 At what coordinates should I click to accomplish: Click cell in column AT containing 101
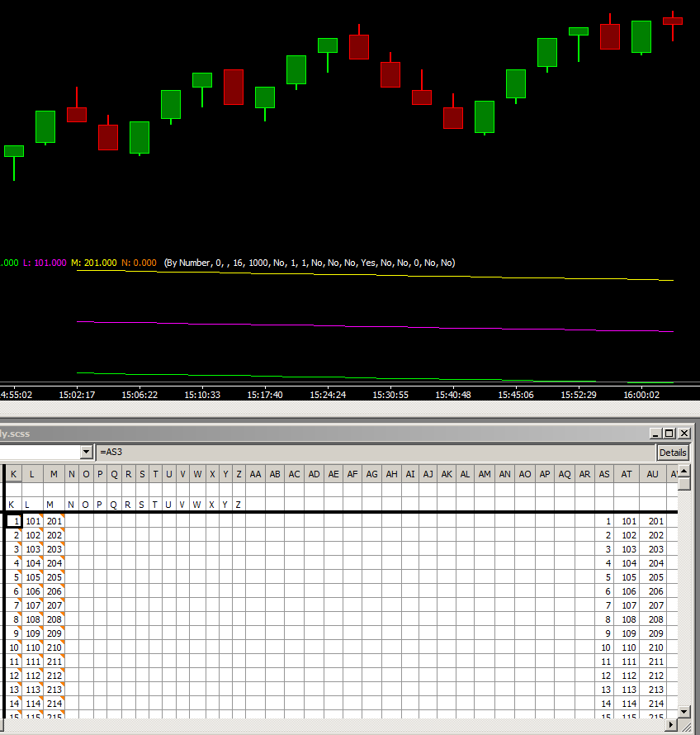coord(627,521)
